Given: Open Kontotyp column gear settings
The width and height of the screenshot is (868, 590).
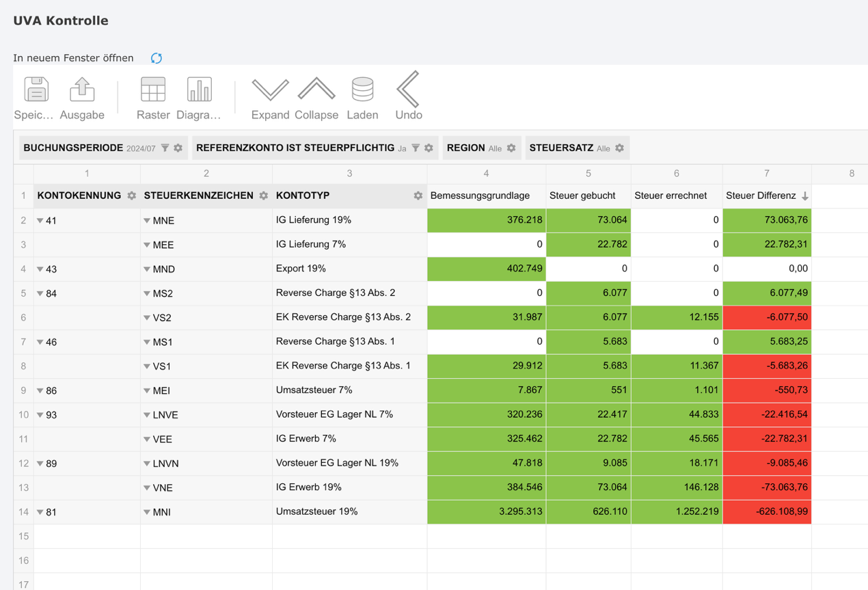Looking at the screenshot, I should coord(418,196).
